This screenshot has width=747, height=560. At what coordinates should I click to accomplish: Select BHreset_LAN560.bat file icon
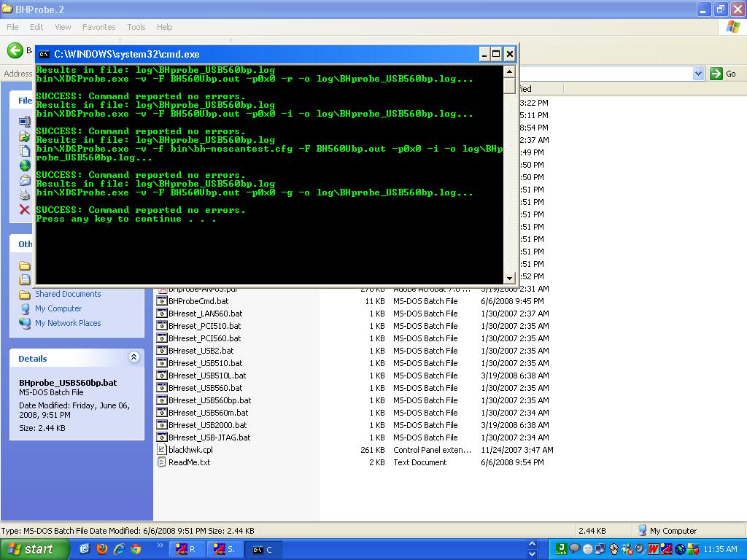[x=162, y=314]
